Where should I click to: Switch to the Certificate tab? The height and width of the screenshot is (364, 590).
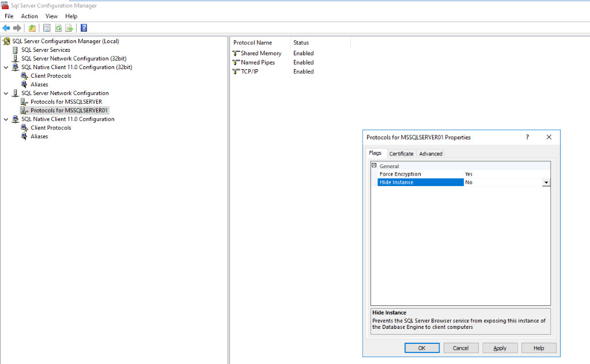click(x=401, y=153)
